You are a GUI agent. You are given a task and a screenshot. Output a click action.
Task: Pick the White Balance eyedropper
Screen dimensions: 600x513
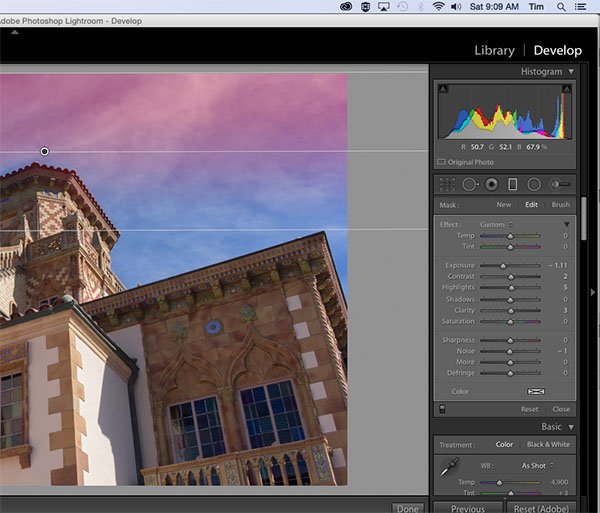coord(450,467)
